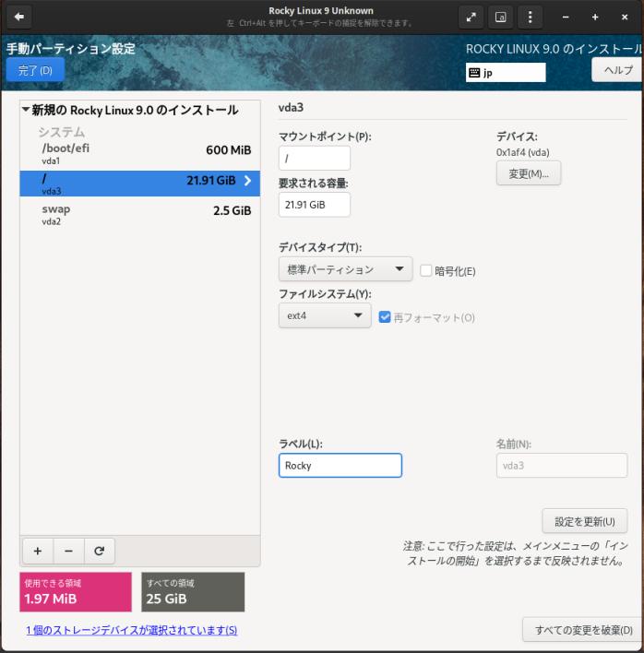Click the 変更(M)... device modify button
Viewport: 644px width, 653px height.
pyautogui.click(x=528, y=173)
